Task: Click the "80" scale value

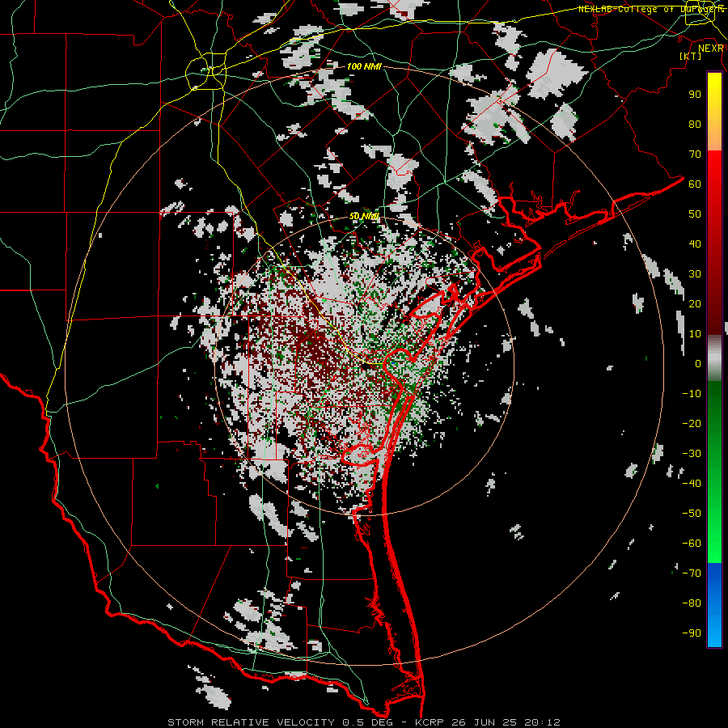Action: (695, 125)
